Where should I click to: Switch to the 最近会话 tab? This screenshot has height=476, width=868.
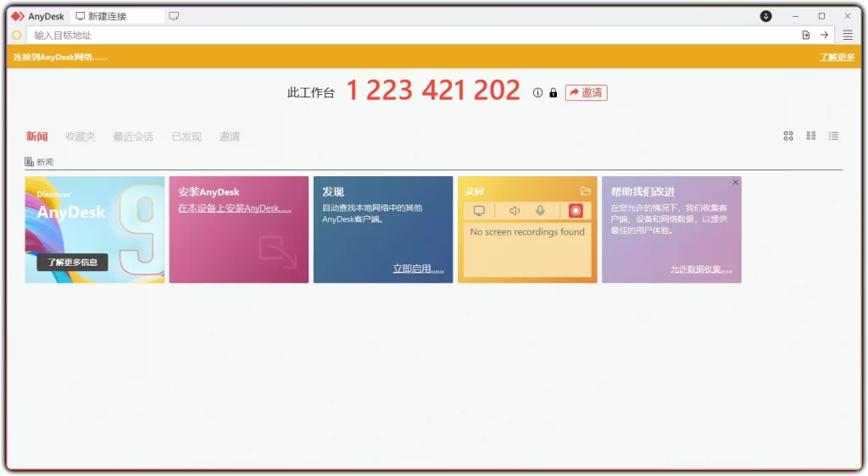tap(133, 136)
